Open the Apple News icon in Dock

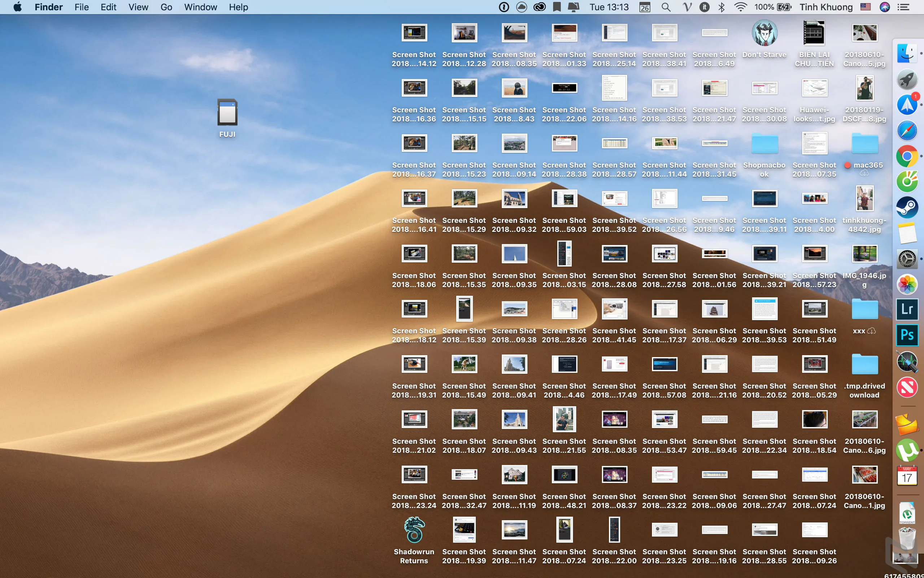pyautogui.click(x=907, y=387)
